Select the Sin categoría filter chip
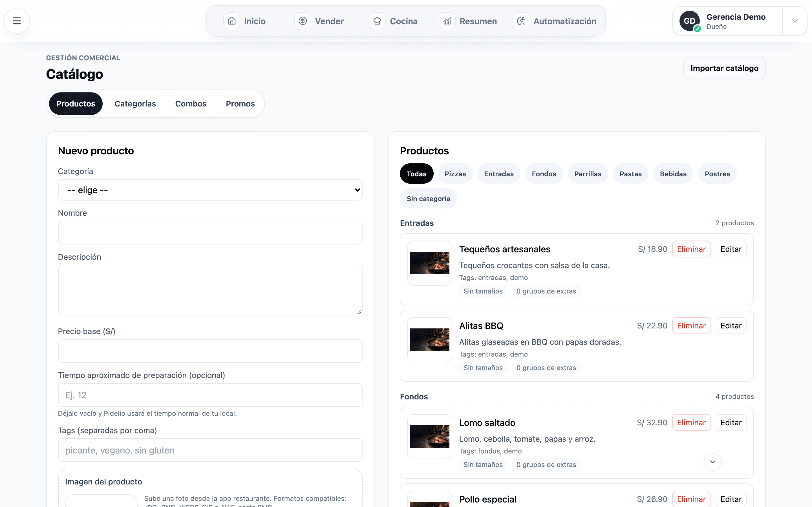 [428, 199]
